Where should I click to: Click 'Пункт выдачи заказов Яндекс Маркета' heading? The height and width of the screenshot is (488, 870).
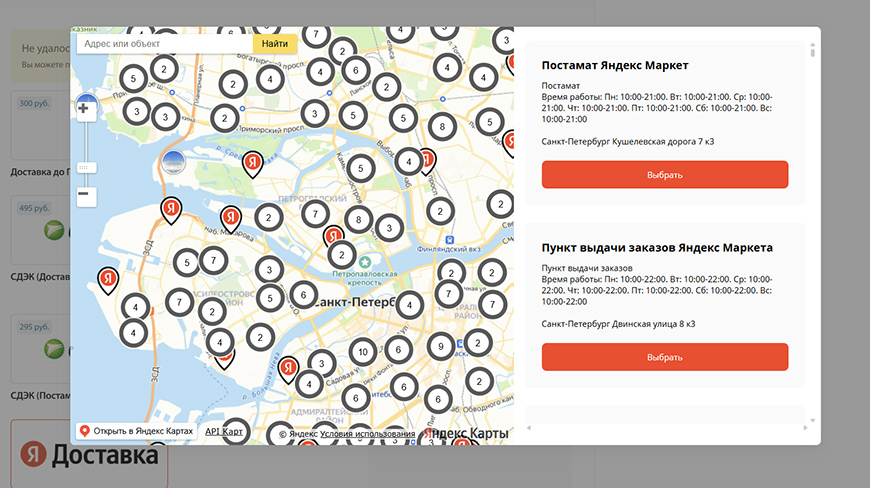pos(657,248)
